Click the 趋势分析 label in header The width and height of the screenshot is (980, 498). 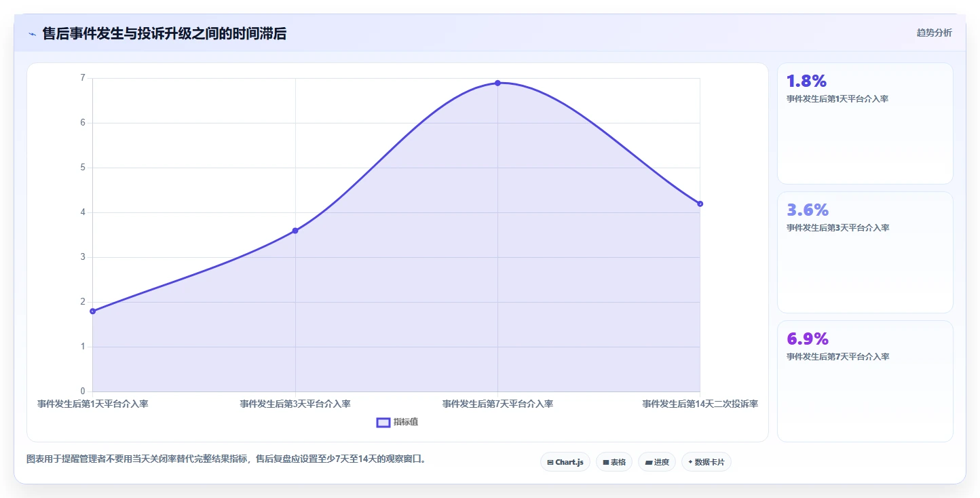[934, 33]
